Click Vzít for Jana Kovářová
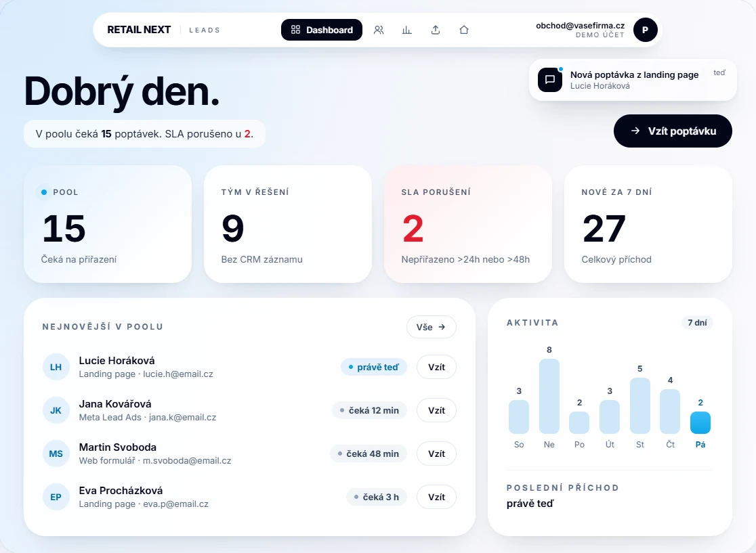The width and height of the screenshot is (756, 553). (x=436, y=410)
